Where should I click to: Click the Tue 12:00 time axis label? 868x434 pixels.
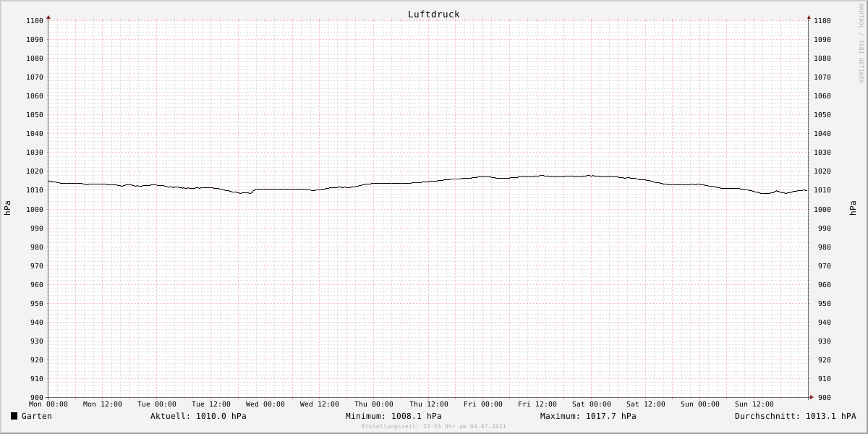(211, 404)
